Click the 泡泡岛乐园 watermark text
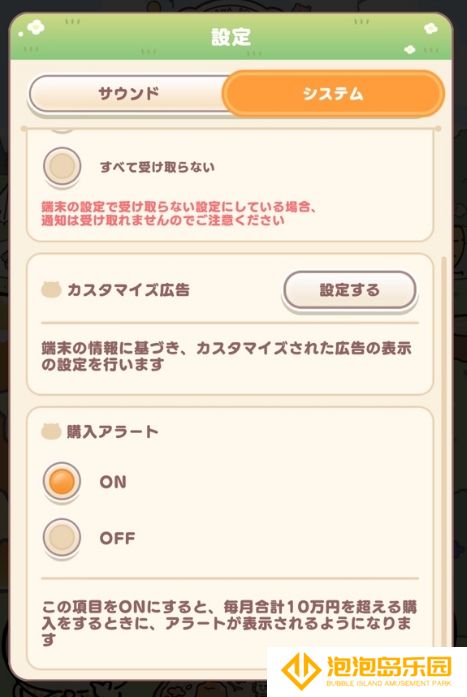This screenshot has width=467, height=697. (x=389, y=667)
